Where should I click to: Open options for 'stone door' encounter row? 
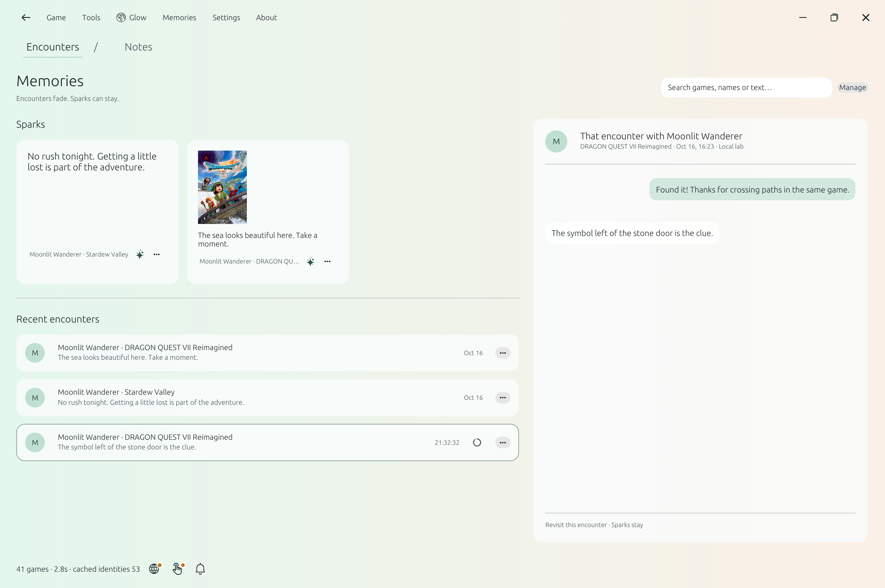click(503, 442)
